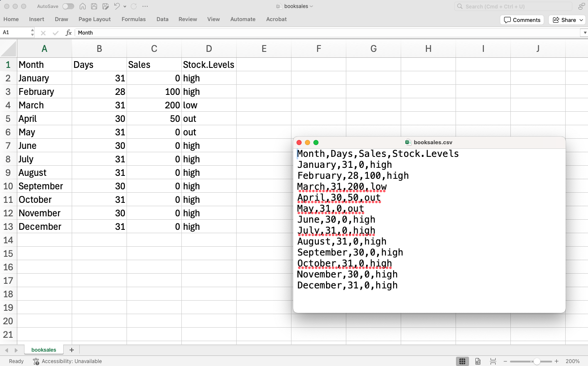
Task: Click the December,31,0,high line in csv window
Action: coord(348,285)
